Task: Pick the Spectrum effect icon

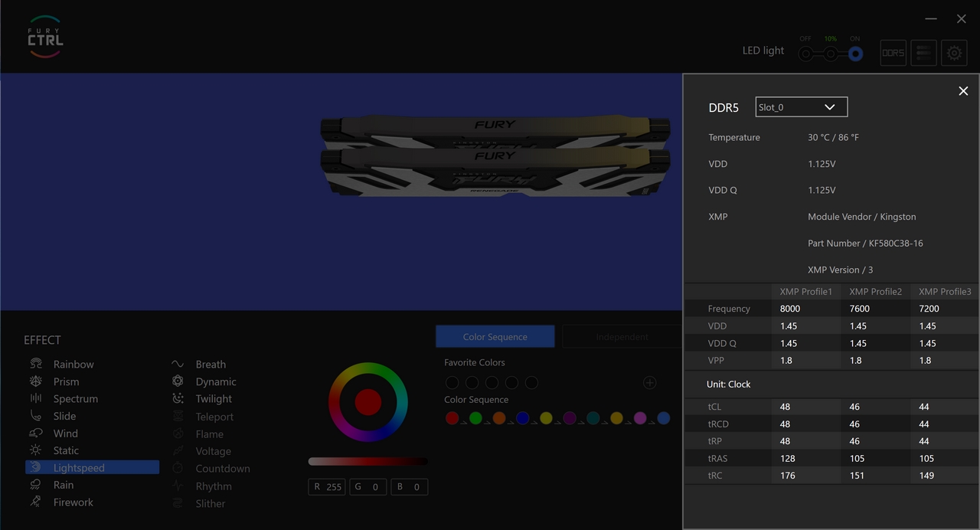Action: (x=36, y=398)
